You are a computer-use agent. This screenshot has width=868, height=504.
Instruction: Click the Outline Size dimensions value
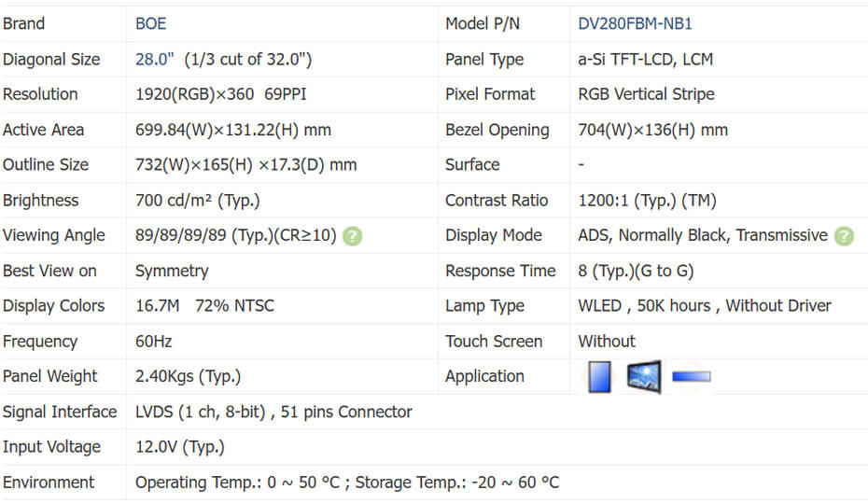pyautogui.click(x=245, y=165)
